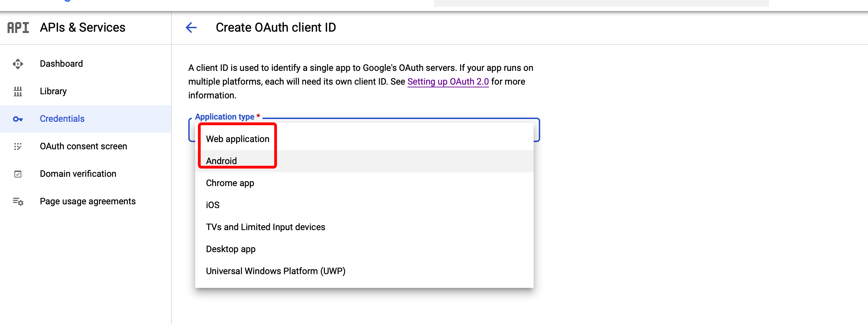Click the Dashboard compass icon
Viewport: 868px width, 324px height.
tap(18, 64)
